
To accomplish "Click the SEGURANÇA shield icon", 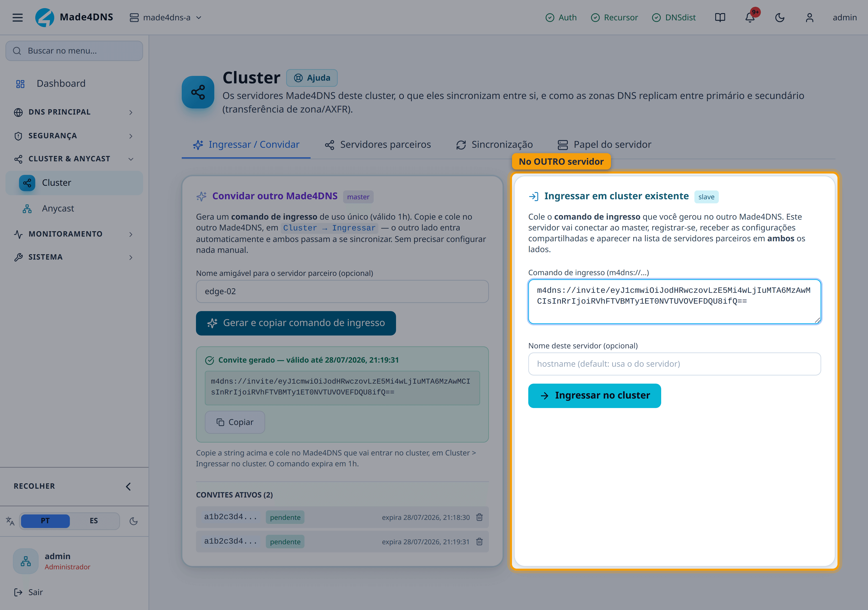I will pyautogui.click(x=18, y=136).
